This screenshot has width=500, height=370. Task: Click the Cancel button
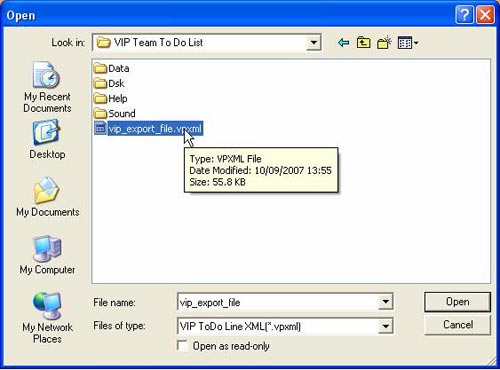pyautogui.click(x=457, y=325)
